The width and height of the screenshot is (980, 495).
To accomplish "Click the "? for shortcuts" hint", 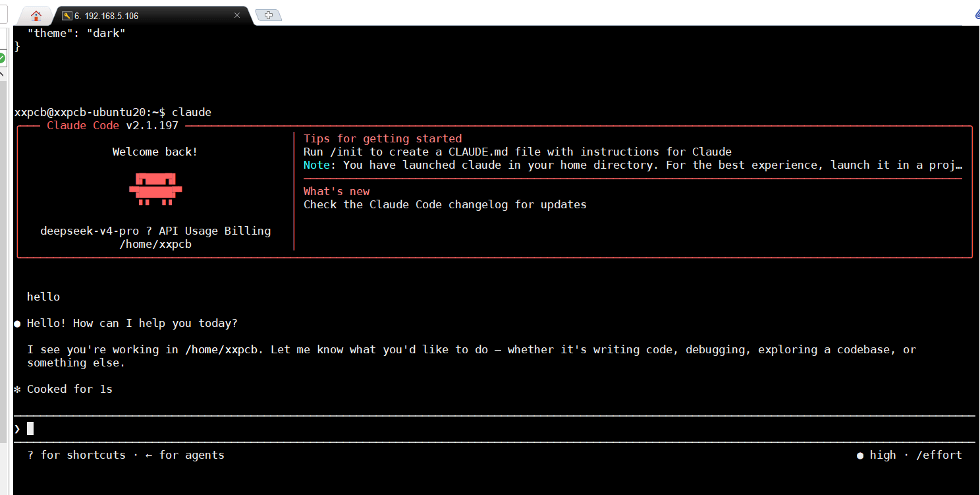I will coord(76,455).
